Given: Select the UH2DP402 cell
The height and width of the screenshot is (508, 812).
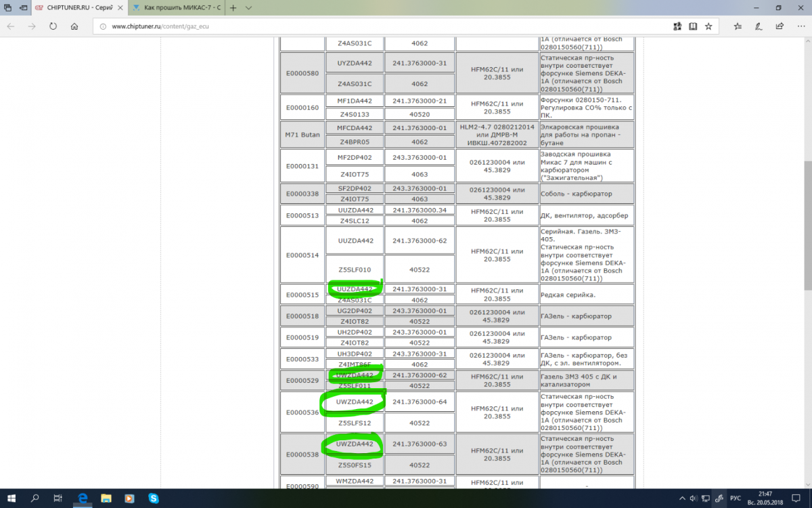Looking at the screenshot, I should tap(355, 332).
